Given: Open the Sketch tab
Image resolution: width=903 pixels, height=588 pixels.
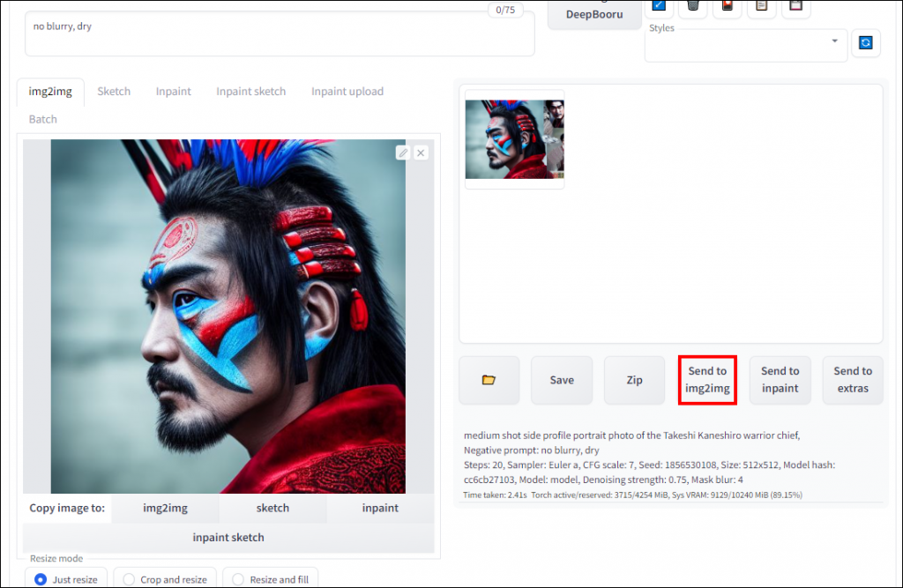Looking at the screenshot, I should pyautogui.click(x=114, y=91).
